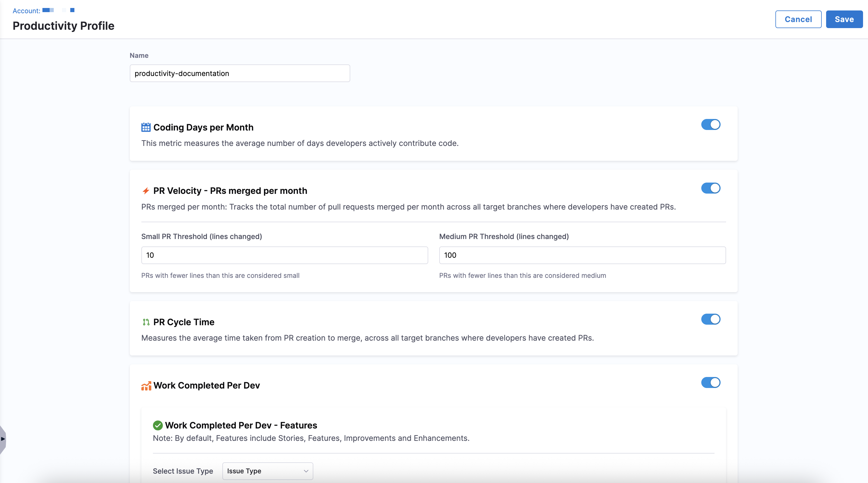Disable the Coding Days per Month toggle
This screenshot has width=868, height=483.
click(x=710, y=125)
